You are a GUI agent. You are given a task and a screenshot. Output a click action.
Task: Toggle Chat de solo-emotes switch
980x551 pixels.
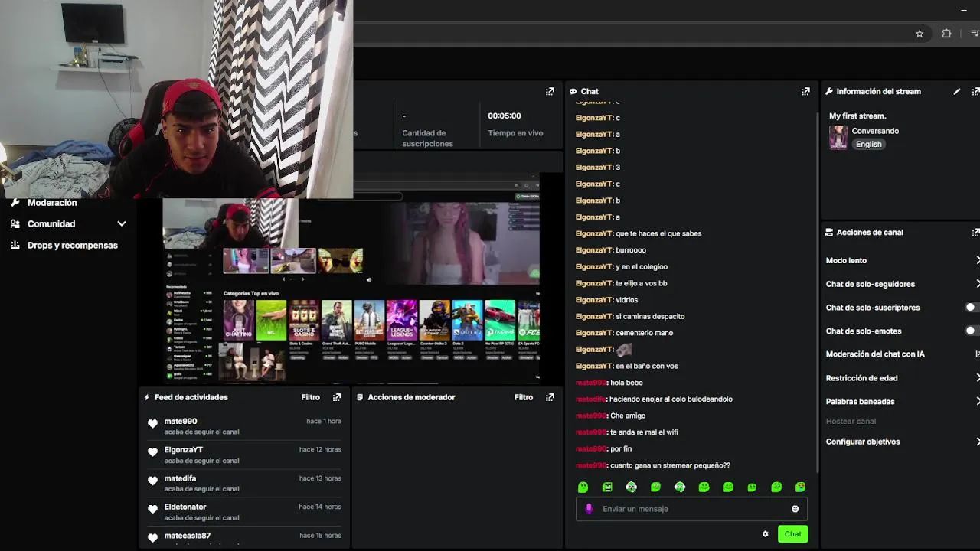pyautogui.click(x=972, y=331)
